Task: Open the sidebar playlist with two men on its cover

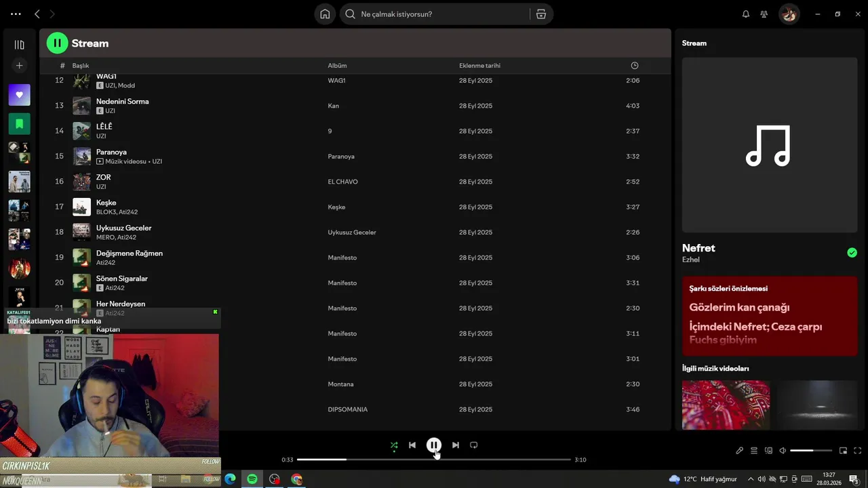Action: click(x=19, y=182)
